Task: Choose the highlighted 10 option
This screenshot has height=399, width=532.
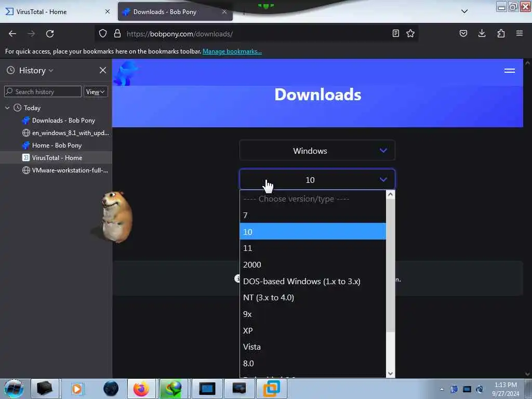Action: [x=313, y=231]
